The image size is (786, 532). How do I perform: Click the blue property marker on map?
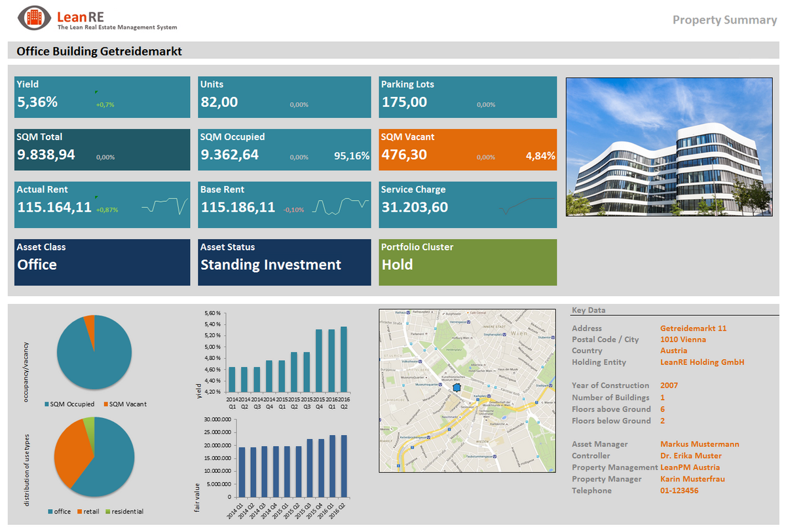(x=458, y=389)
